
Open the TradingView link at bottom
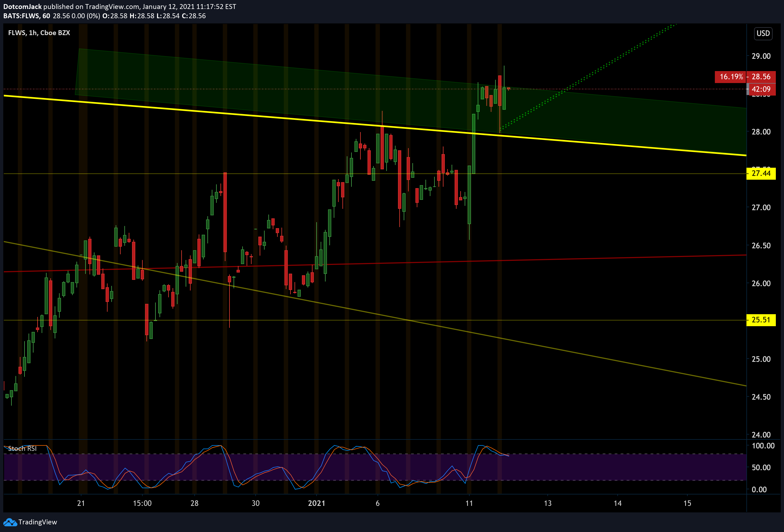click(x=38, y=522)
